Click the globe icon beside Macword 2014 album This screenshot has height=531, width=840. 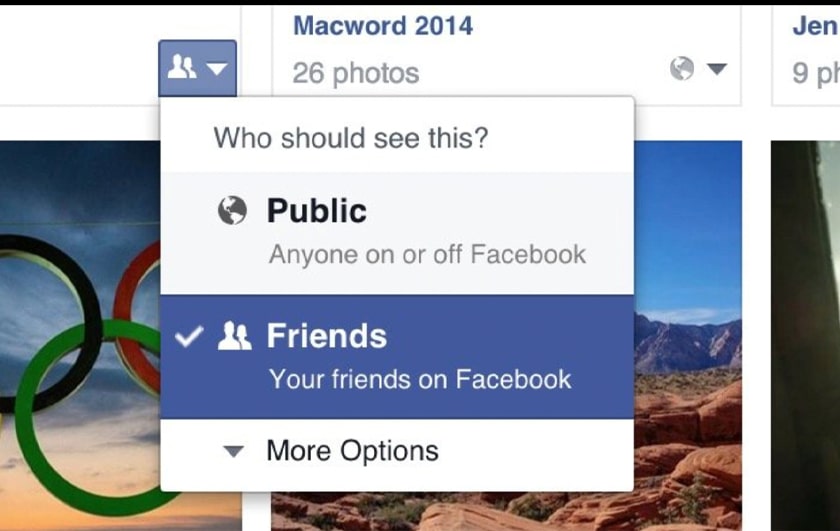(x=682, y=69)
